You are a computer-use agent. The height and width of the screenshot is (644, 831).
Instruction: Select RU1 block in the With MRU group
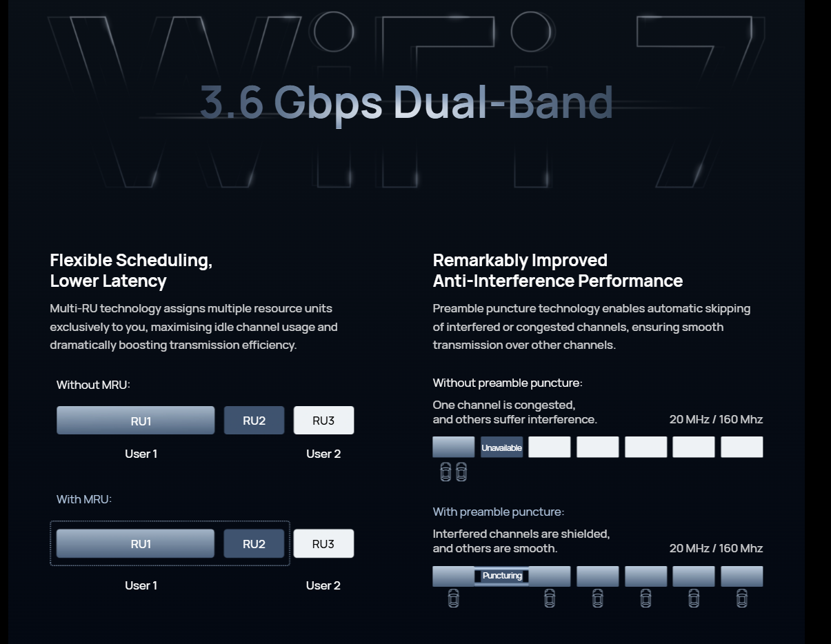coord(135,544)
